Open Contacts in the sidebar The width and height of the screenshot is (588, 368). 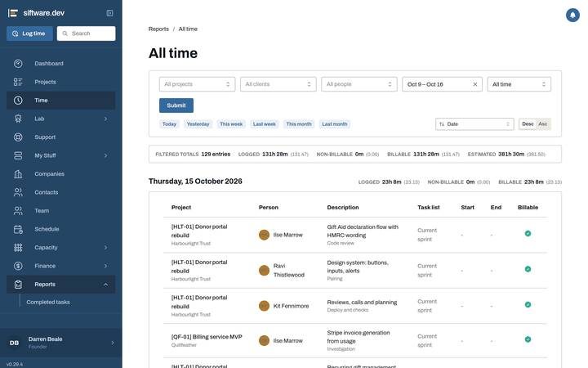60,192
